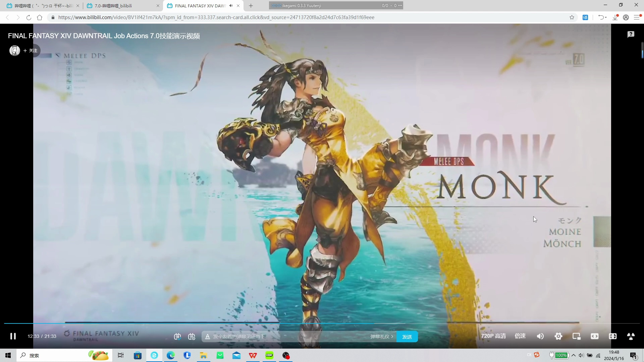View site security lock info

click(x=53, y=17)
